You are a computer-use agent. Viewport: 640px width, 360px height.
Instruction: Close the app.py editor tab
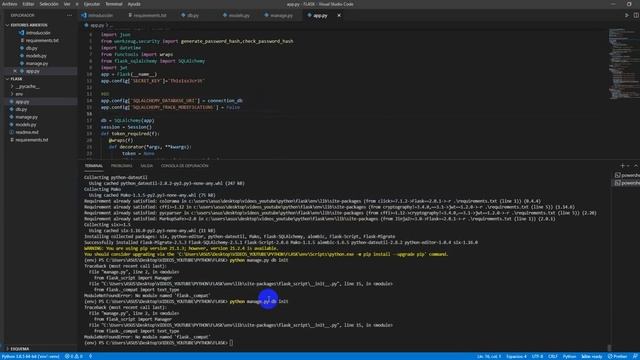coord(339,16)
